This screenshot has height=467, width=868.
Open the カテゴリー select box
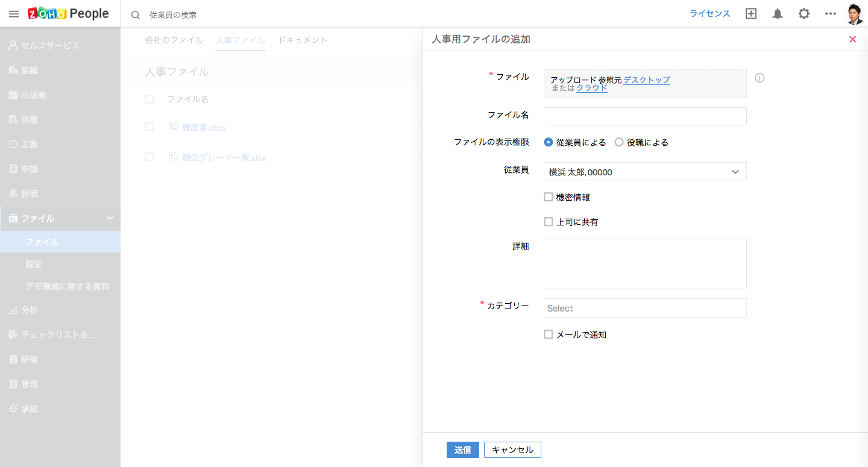(645, 308)
